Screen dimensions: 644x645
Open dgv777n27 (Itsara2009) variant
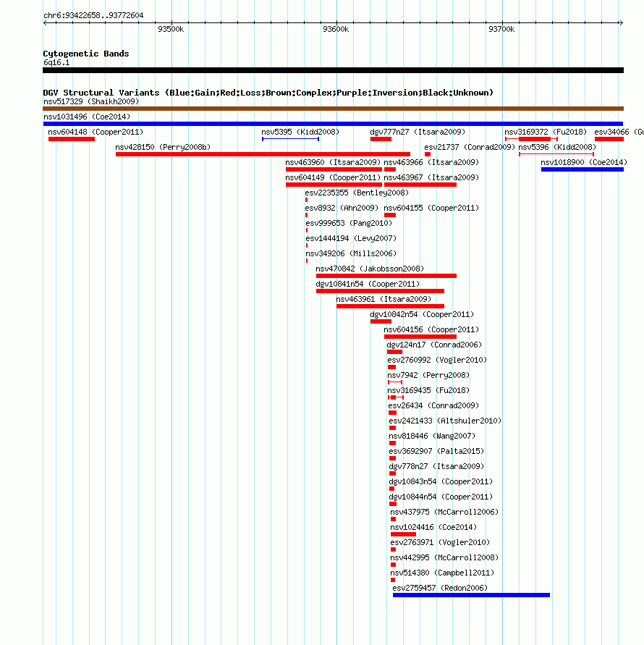pos(418,132)
